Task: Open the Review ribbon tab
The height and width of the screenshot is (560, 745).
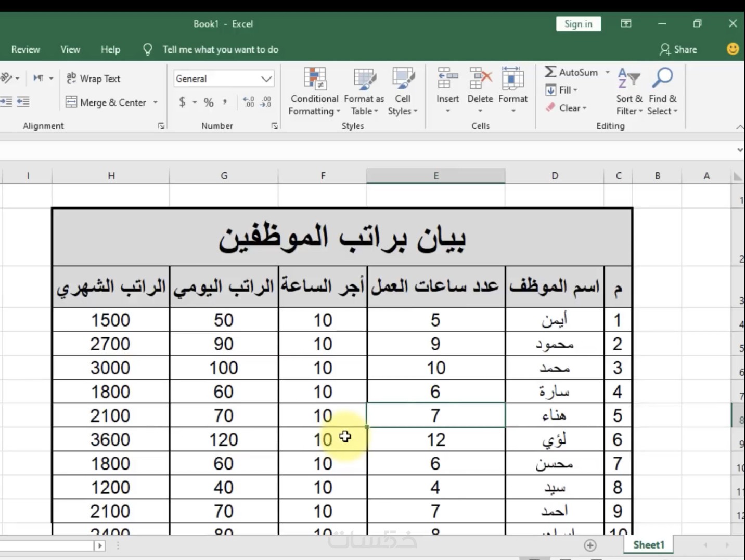Action: pyautogui.click(x=25, y=49)
